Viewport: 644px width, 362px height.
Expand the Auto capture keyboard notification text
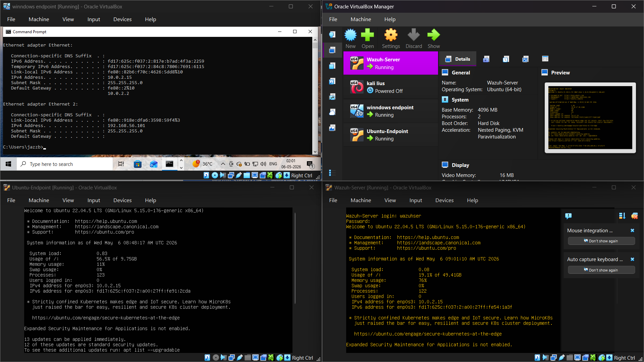[595, 259]
